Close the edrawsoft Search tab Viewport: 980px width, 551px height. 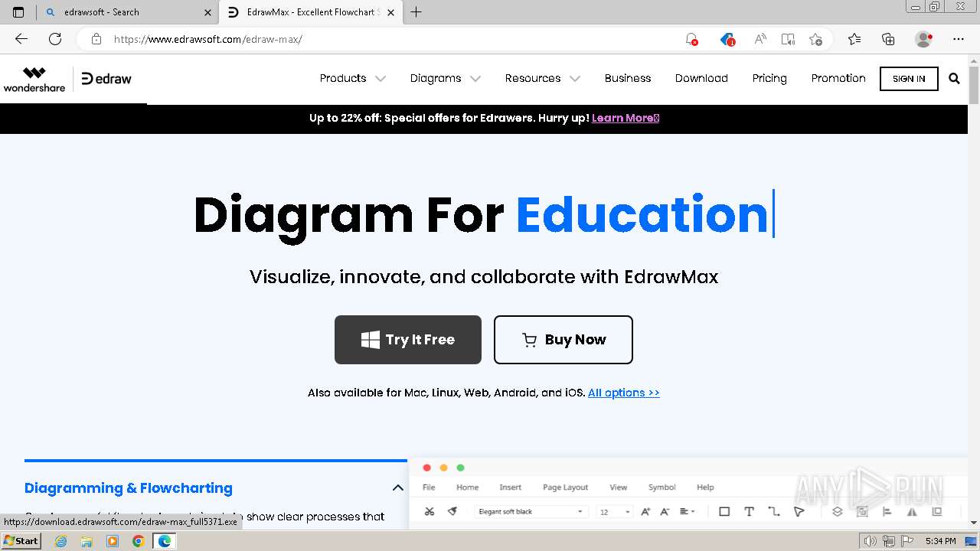[208, 12]
